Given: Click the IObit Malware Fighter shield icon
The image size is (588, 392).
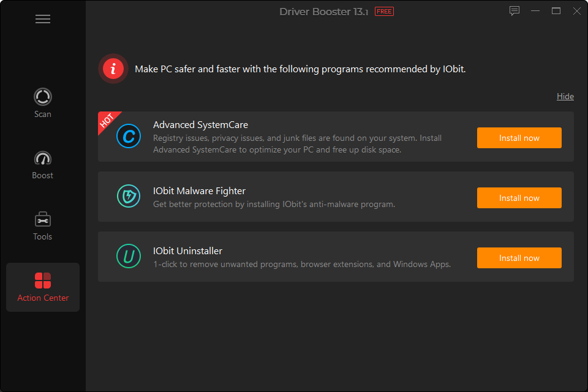Looking at the screenshot, I should (129, 196).
